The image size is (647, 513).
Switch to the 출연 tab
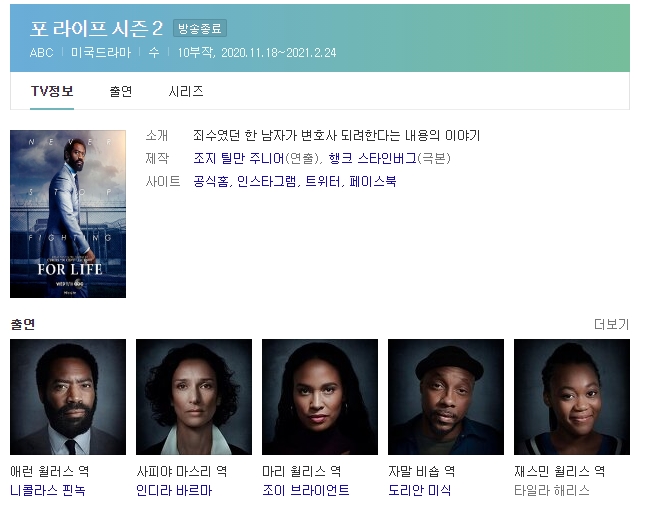[120, 91]
